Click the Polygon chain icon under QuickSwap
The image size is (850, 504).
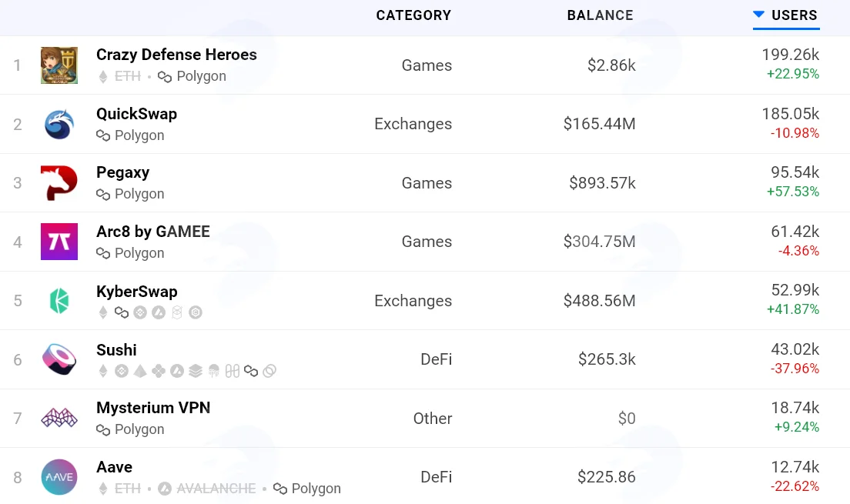pyautogui.click(x=103, y=135)
